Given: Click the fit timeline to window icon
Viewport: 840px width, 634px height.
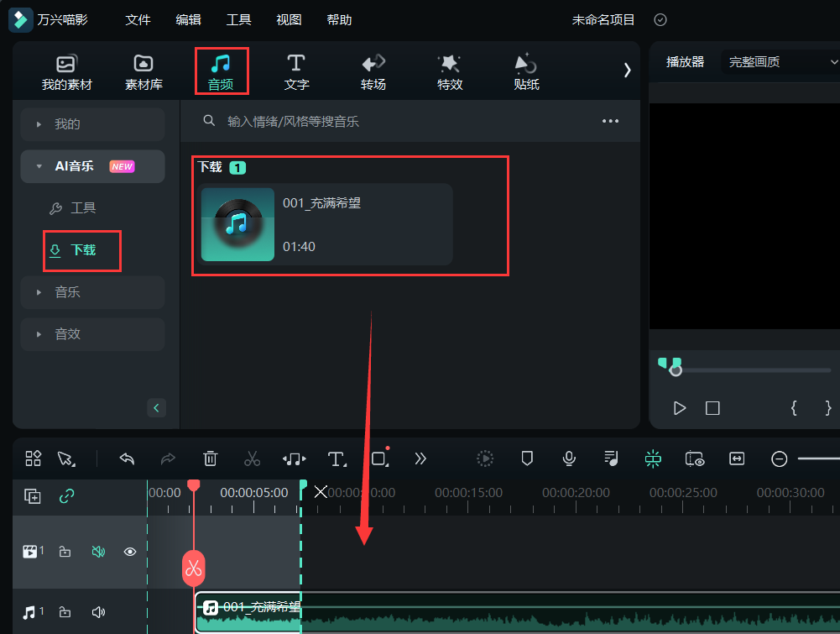Looking at the screenshot, I should click(736, 458).
